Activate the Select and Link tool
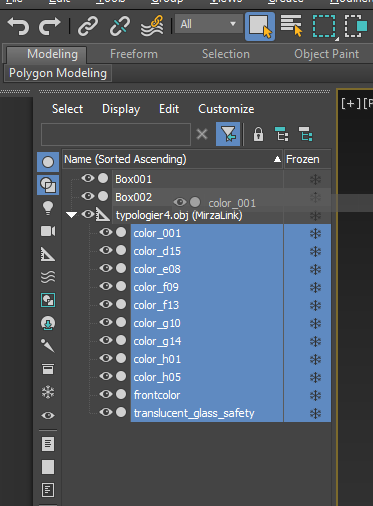Screen dimensions: 373x506 88,26
